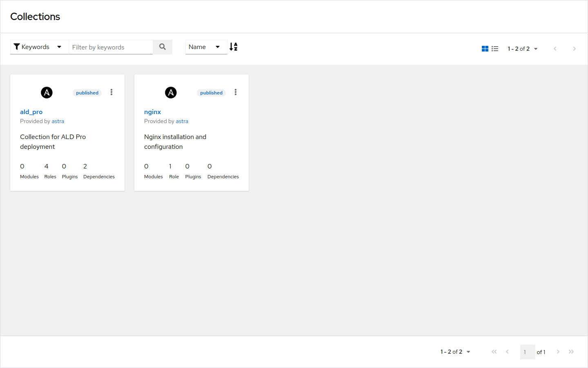Viewport: 588px width, 368px height.
Task: Click the bottom page number field
Action: click(x=527, y=352)
